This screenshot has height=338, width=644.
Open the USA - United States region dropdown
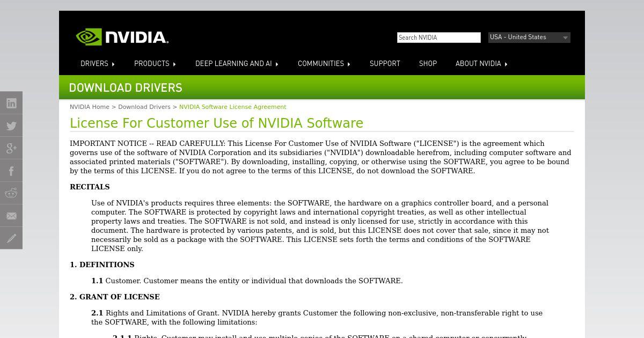529,38
